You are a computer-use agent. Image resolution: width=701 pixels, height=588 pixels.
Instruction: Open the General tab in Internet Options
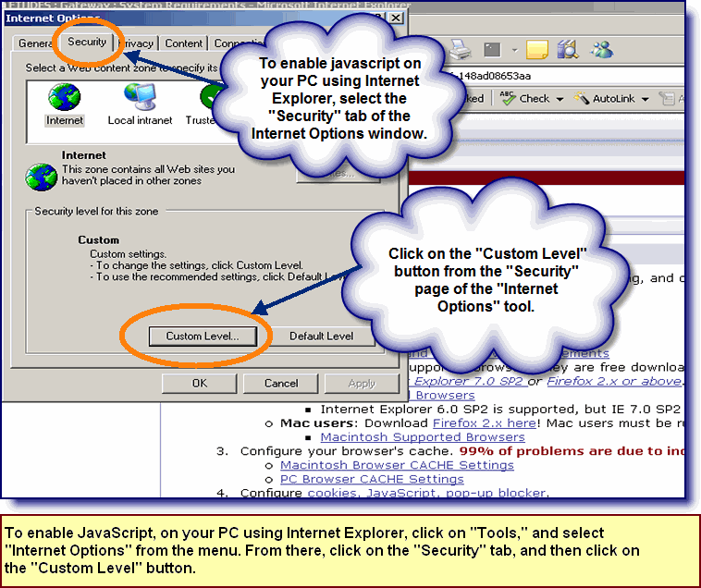point(35,43)
